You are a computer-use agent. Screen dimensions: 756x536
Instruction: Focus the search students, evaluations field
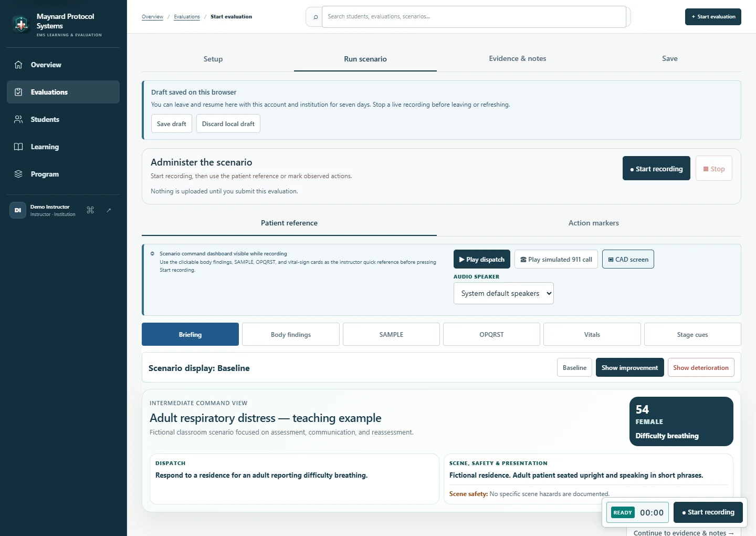pyautogui.click(x=474, y=17)
